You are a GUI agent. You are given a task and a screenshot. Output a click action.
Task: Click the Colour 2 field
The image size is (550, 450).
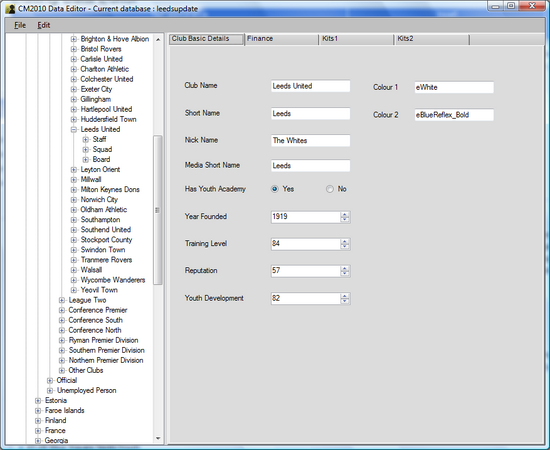(454, 115)
